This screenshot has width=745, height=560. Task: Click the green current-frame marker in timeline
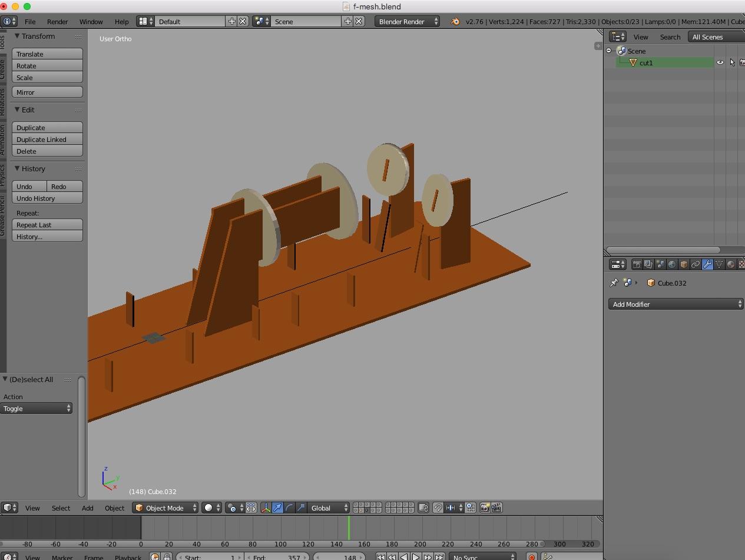click(x=349, y=528)
